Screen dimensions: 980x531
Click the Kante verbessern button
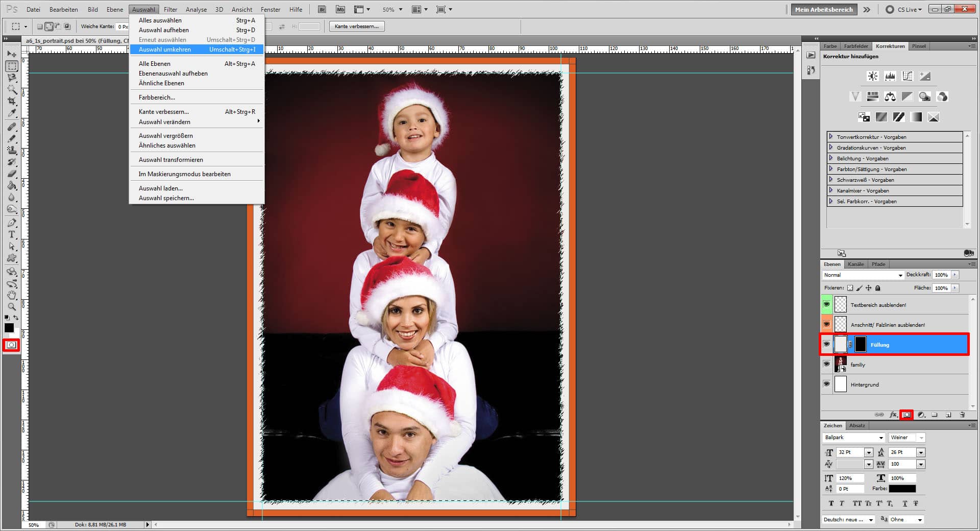tap(356, 26)
